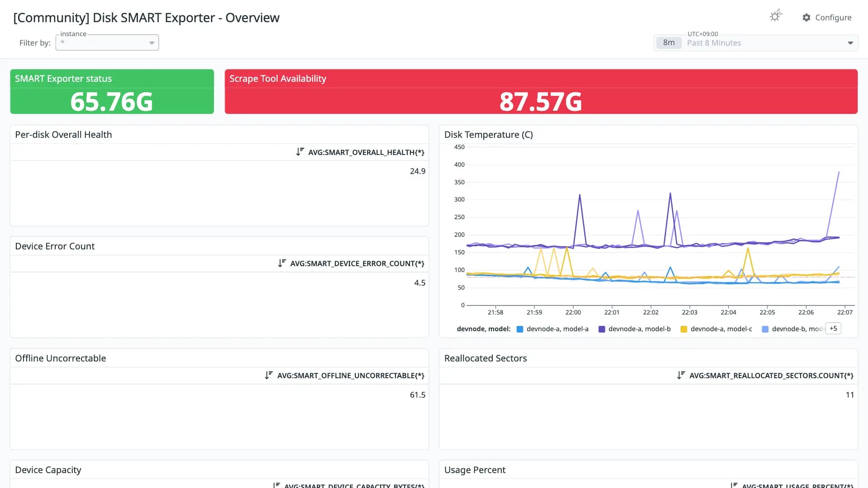868x488 pixels.
Task: Click the Device Capacity widget title
Action: coord(48,470)
